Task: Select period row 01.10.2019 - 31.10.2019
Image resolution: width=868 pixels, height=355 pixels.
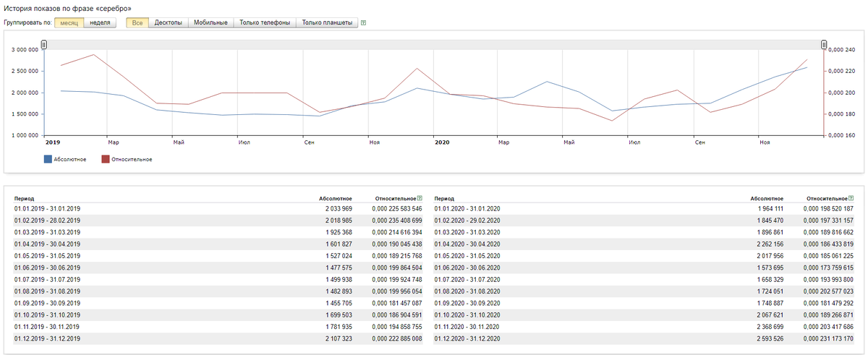Action: [218, 315]
